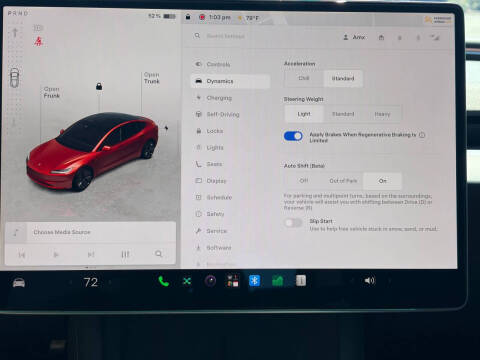Open the green crossed-arrows app in dock
Image resolution: width=480 pixels, height=360 pixels.
click(187, 282)
